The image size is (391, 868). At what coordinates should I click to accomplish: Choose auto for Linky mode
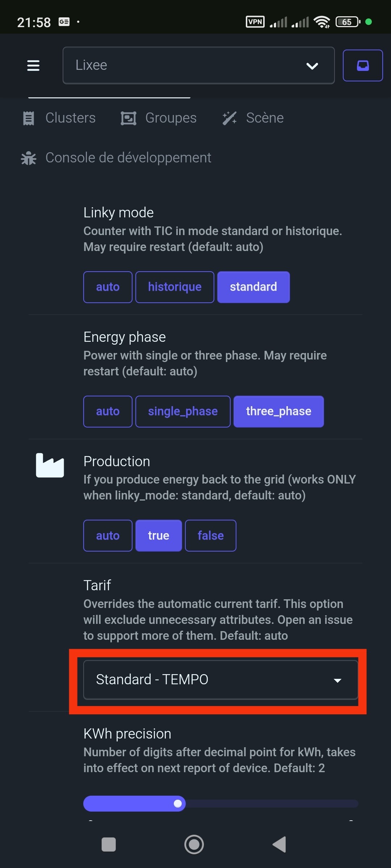pyautogui.click(x=108, y=287)
